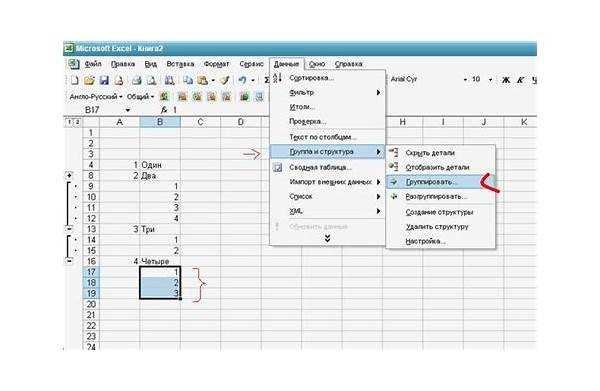Viewport: 600px width, 391px height.
Task: Open the Справка menu
Action: coord(348,64)
